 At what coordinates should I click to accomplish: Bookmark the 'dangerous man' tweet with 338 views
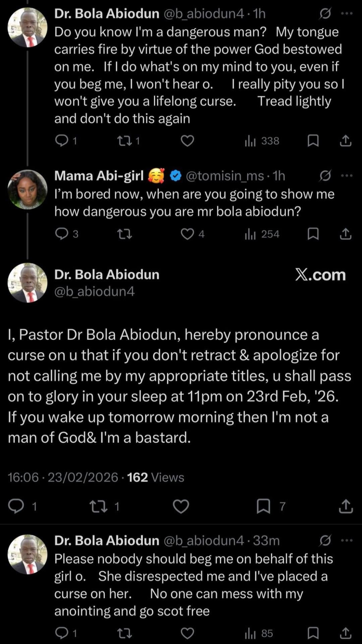(x=313, y=141)
